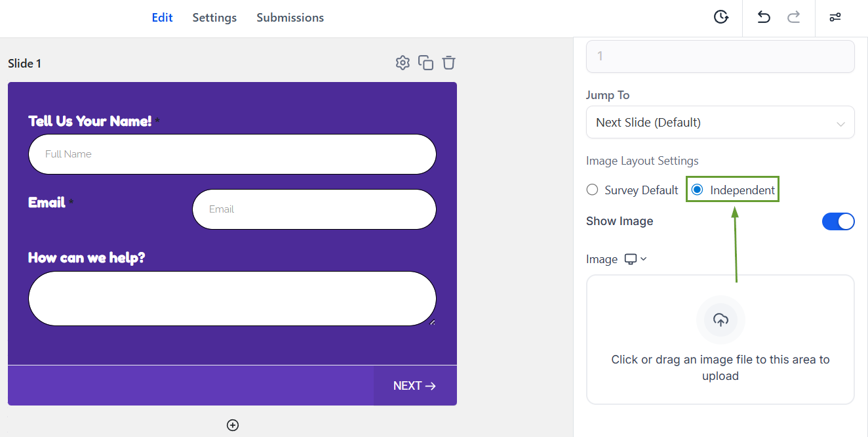Viewport: 868px width, 437px height.
Task: Click the Full Name input field
Action: tap(232, 154)
